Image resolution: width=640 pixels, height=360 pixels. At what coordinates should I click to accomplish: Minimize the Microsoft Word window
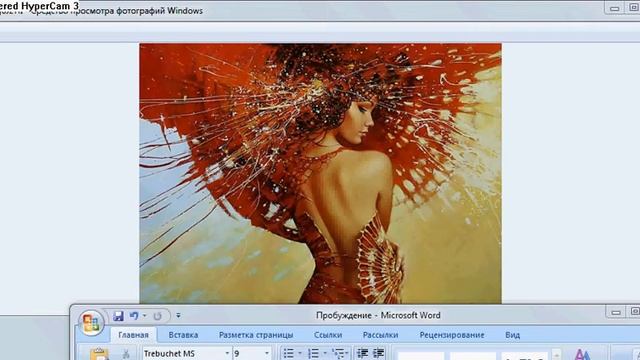(616, 312)
